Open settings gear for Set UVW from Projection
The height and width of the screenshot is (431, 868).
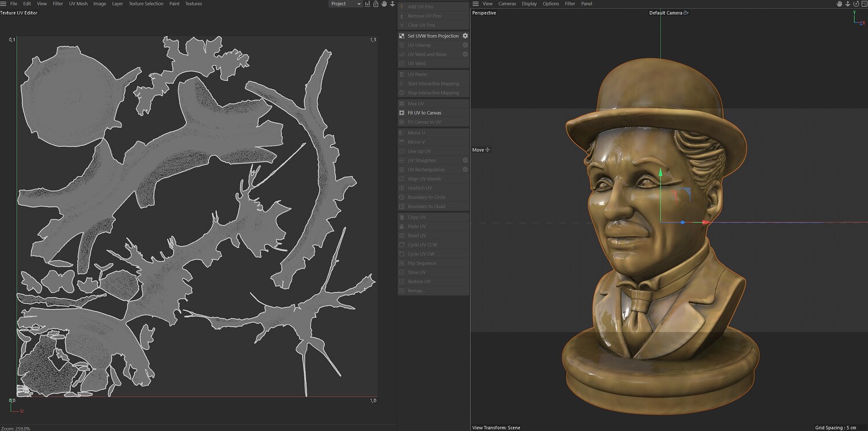click(465, 36)
